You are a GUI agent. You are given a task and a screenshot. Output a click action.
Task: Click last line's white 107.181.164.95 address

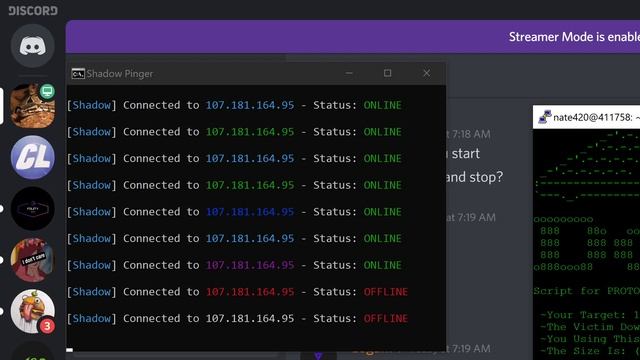[x=250, y=318]
